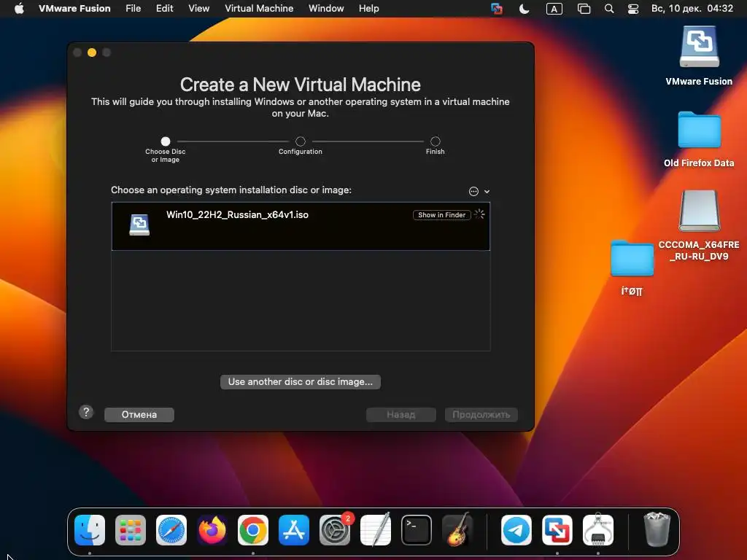
Task: Open the ellipsis options dropdown
Action: coord(479,192)
